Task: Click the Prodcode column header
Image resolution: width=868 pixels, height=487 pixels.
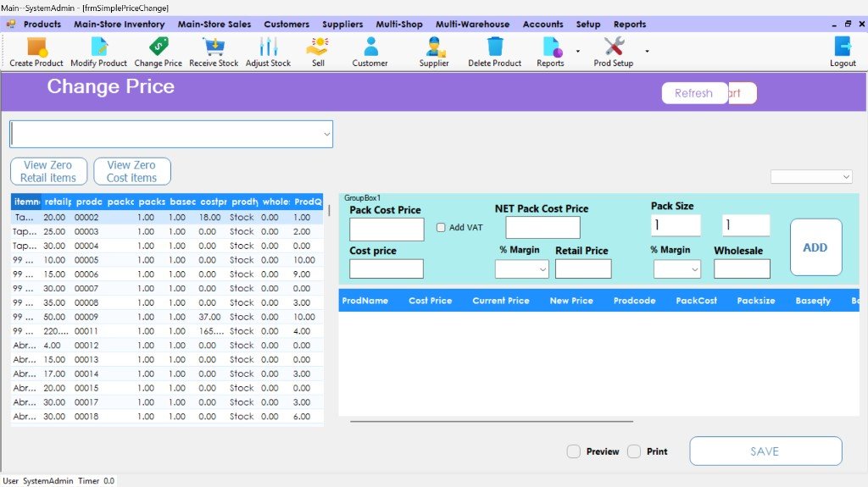Action: point(634,301)
